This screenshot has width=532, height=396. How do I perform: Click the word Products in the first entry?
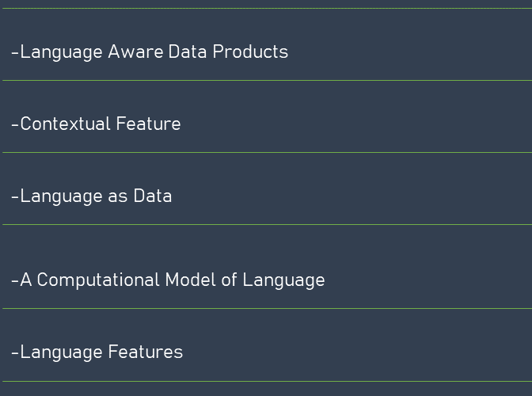click(x=250, y=51)
